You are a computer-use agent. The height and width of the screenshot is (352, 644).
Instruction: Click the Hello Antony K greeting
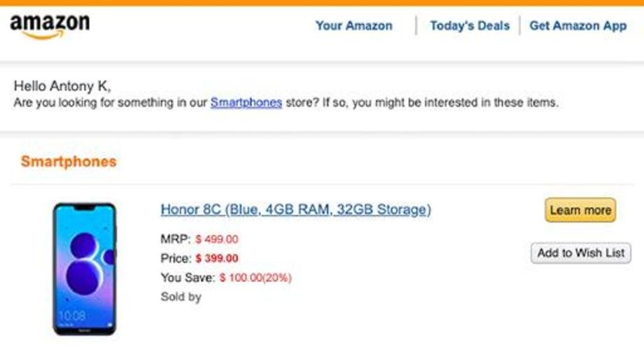coord(62,86)
